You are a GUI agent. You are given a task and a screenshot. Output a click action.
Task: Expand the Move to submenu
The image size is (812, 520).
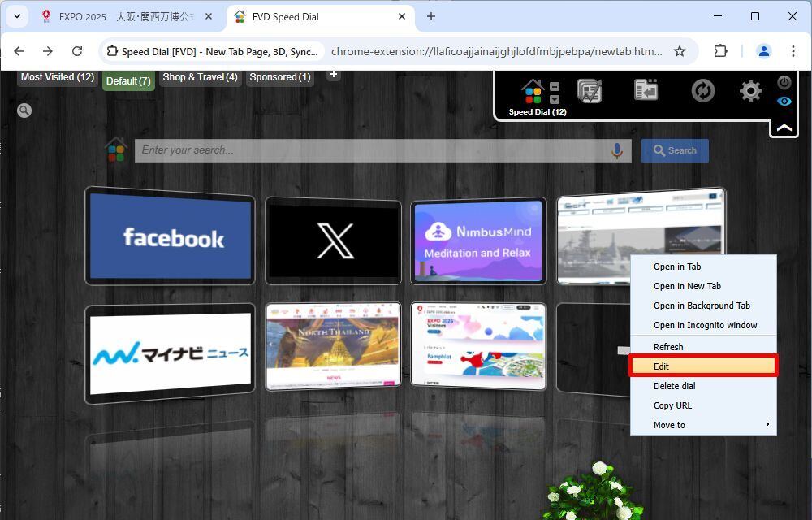703,425
